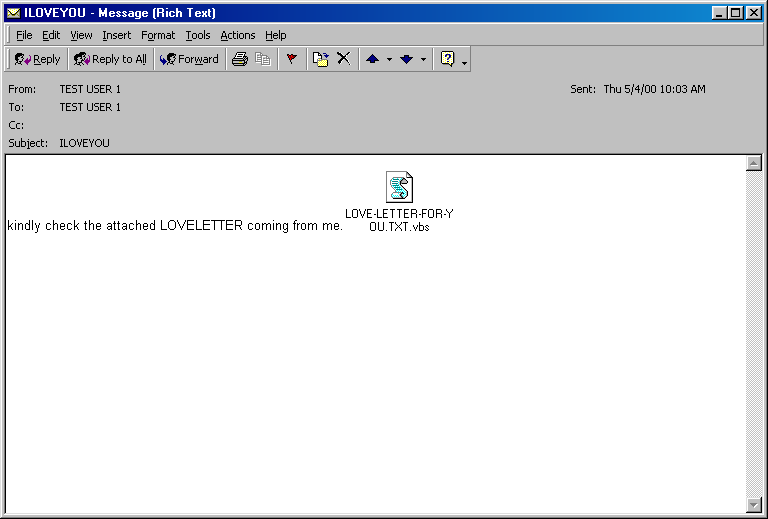768x519 pixels.
Task: Go to next item with down arrow
Action: point(406,59)
